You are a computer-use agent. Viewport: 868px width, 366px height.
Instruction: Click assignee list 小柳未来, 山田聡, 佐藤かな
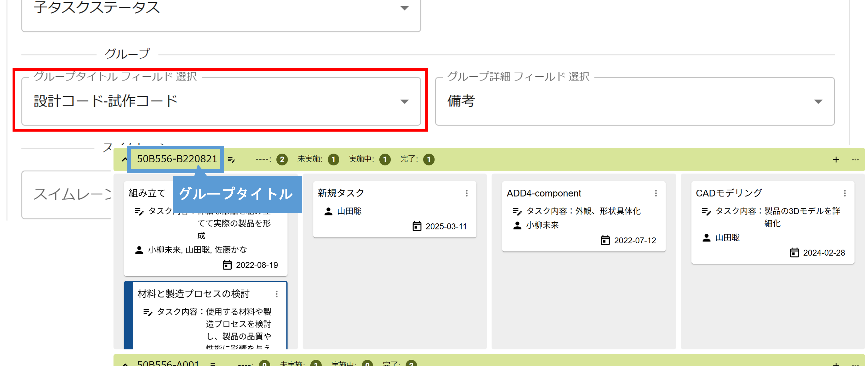coord(197,250)
